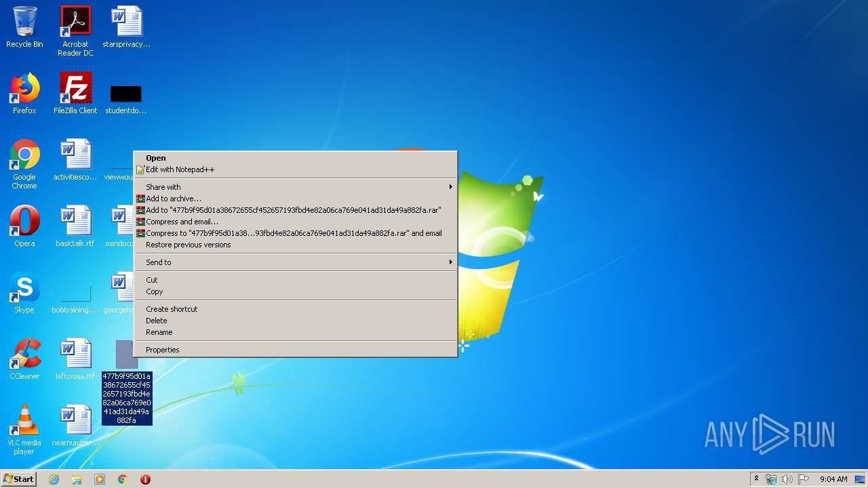Launch the Opera desktop shortcut
Image resolution: width=868 pixels, height=488 pixels.
[x=24, y=226]
